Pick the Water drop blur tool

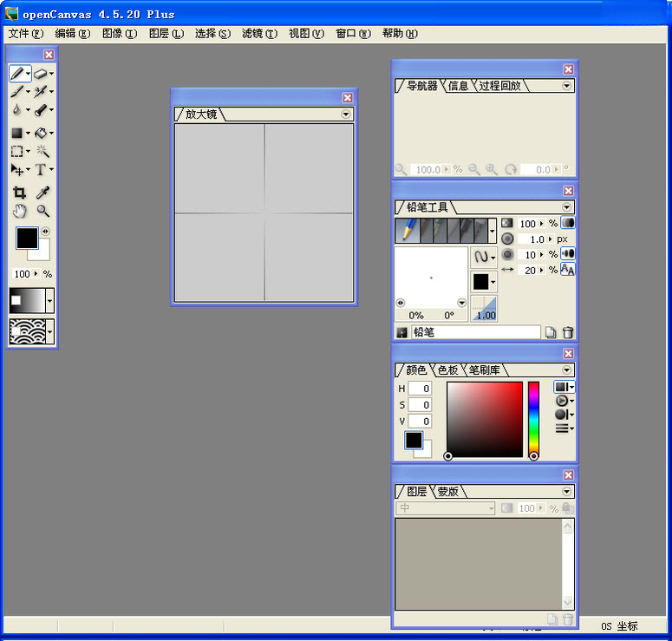click(x=17, y=110)
